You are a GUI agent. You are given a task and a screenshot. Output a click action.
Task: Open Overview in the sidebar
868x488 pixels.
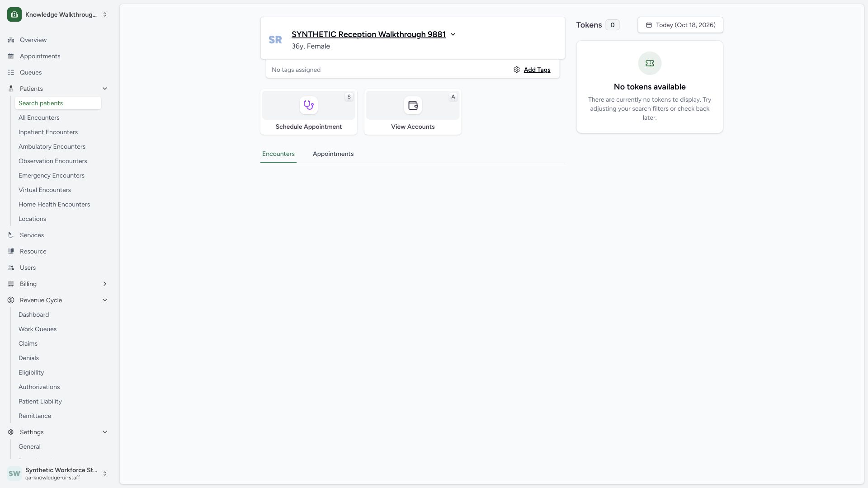click(33, 40)
